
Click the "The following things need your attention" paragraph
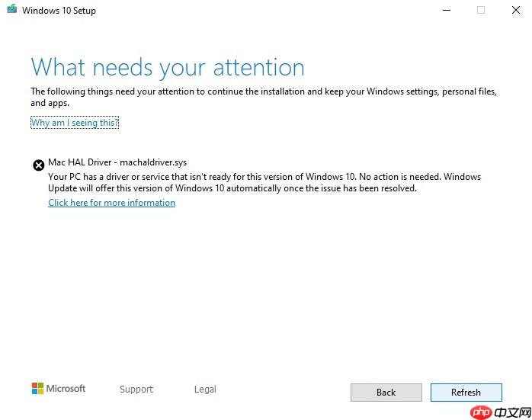(x=264, y=97)
